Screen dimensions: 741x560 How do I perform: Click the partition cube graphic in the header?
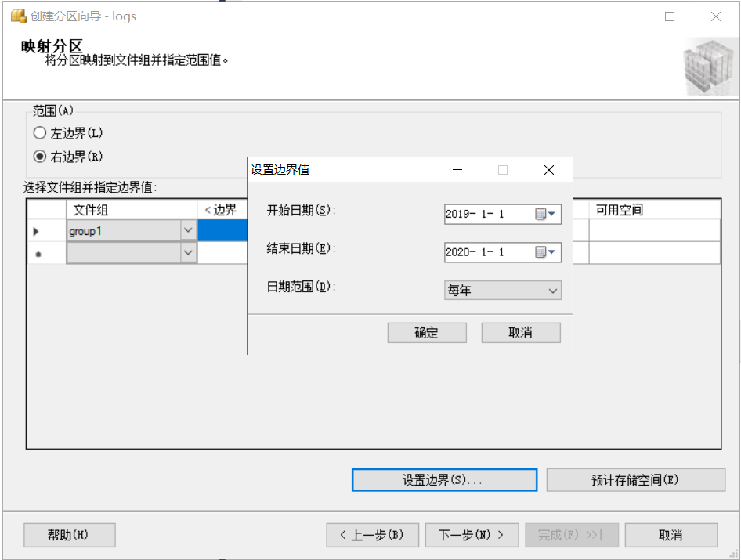click(710, 67)
